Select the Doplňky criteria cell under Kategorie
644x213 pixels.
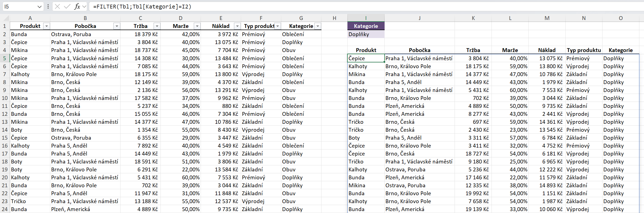click(x=366, y=34)
